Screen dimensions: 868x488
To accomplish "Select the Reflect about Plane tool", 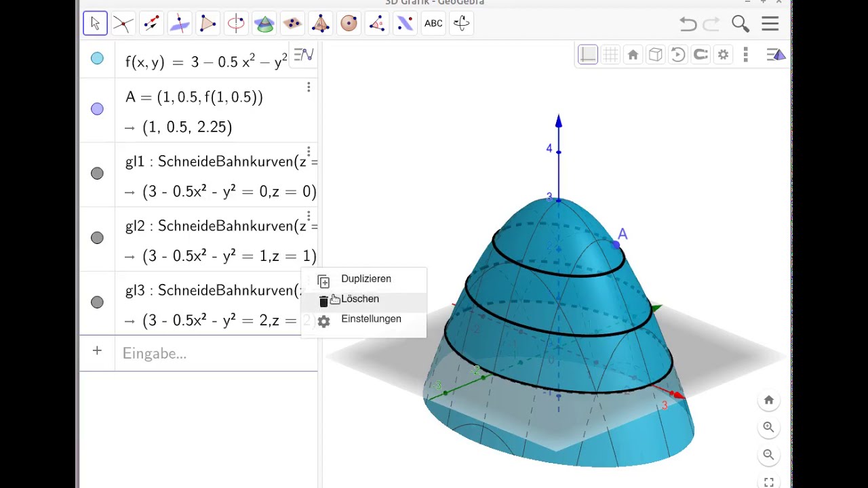I will click(406, 24).
